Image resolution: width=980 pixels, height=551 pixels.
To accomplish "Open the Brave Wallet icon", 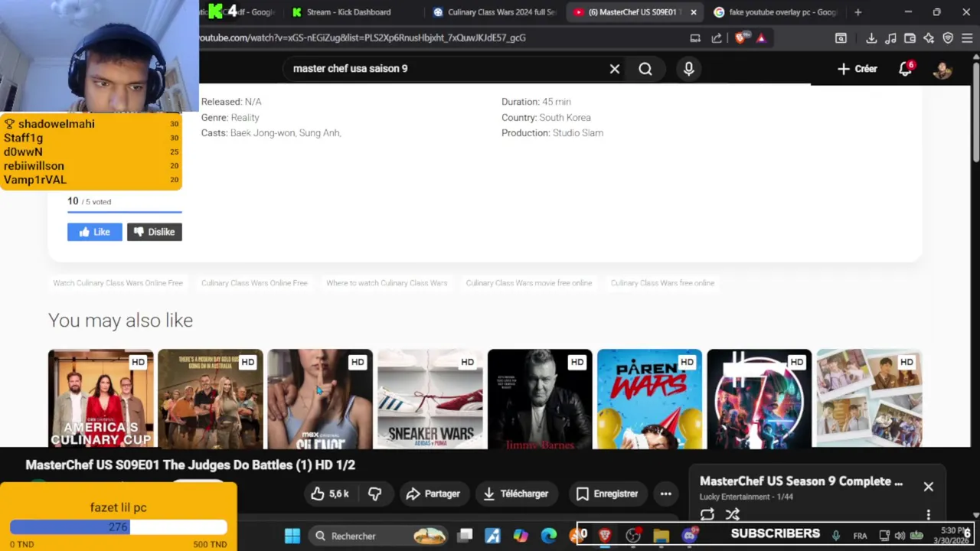I will click(x=910, y=37).
